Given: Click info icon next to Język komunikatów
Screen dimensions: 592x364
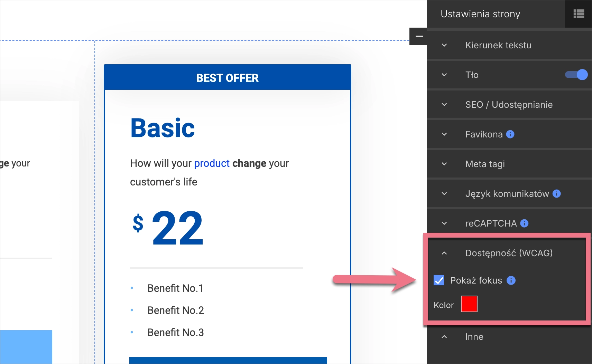Looking at the screenshot, I should pos(556,194).
